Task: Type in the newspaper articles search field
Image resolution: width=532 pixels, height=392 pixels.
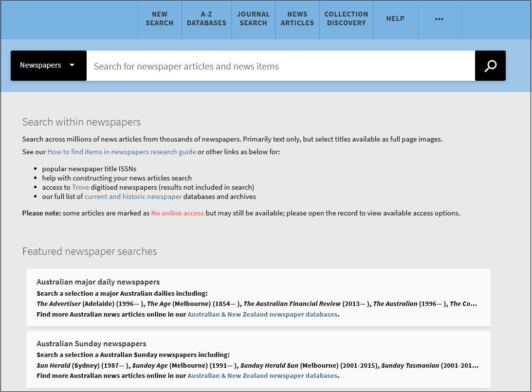Action: pos(280,66)
